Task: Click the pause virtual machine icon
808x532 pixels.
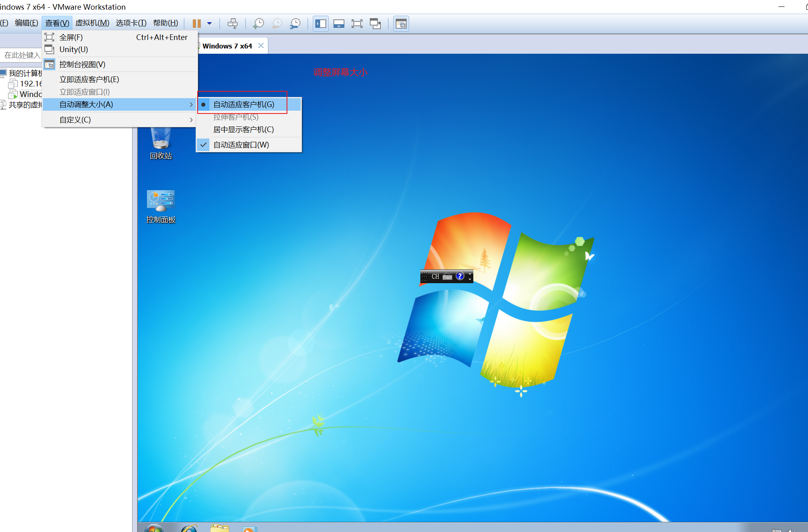Action: point(196,23)
